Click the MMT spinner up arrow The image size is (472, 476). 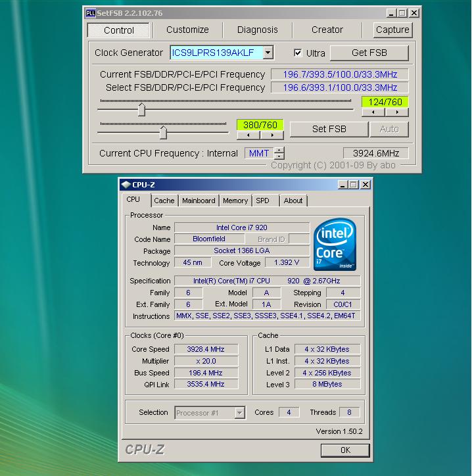tap(279, 150)
